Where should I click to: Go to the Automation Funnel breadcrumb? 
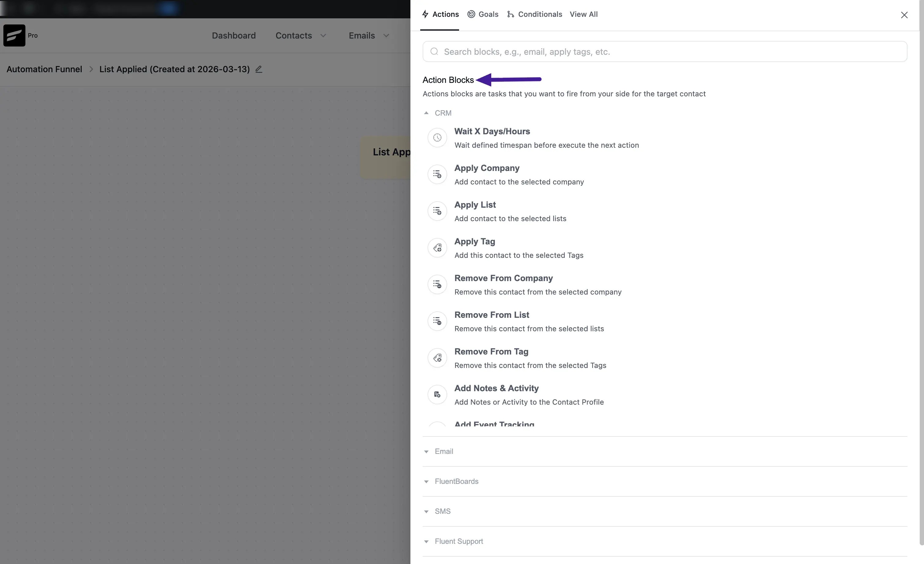click(44, 69)
